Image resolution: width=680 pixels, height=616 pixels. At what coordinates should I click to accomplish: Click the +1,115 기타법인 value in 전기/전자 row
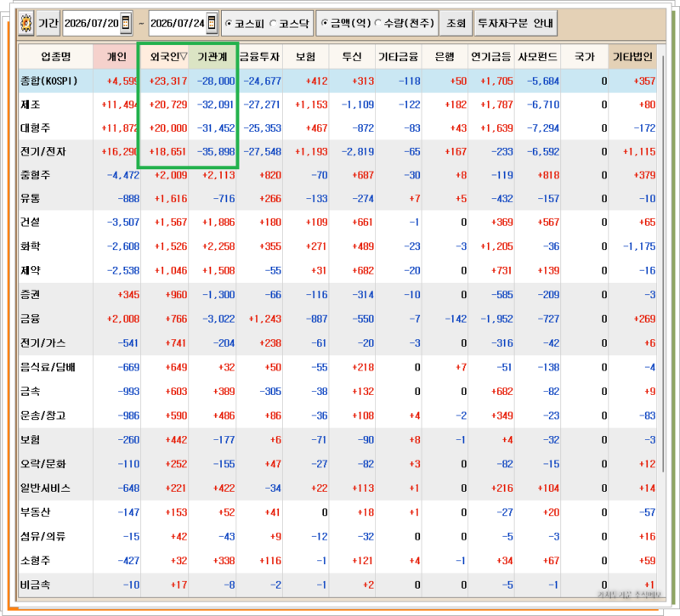[639, 152]
